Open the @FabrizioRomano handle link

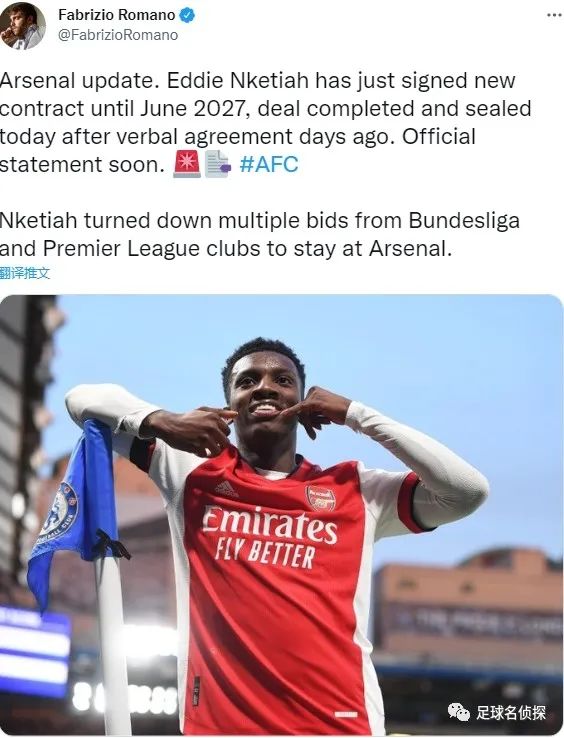point(118,35)
